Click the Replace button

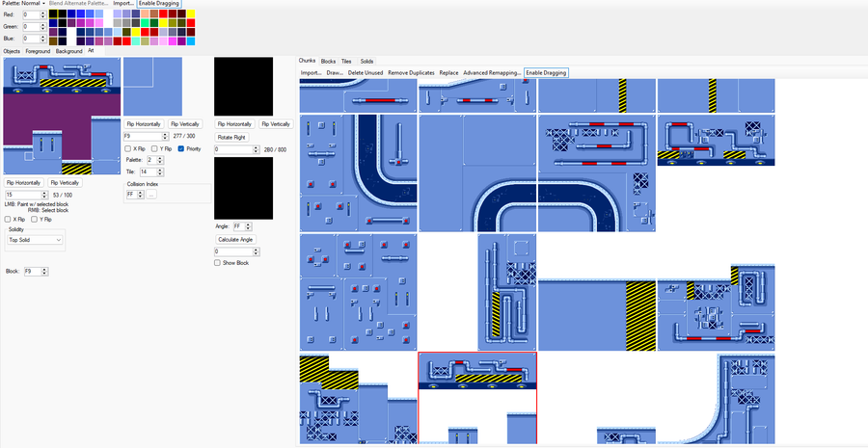(x=448, y=72)
